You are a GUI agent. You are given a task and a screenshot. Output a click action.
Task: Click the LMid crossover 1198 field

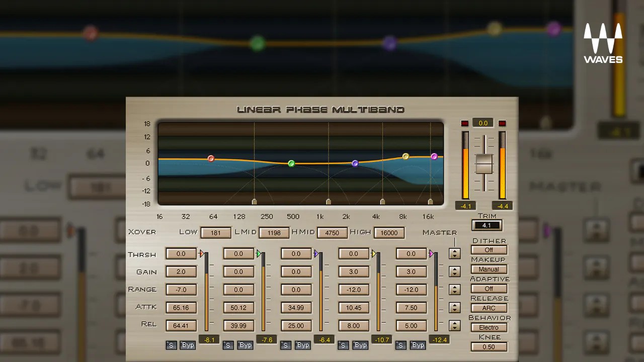274,233
